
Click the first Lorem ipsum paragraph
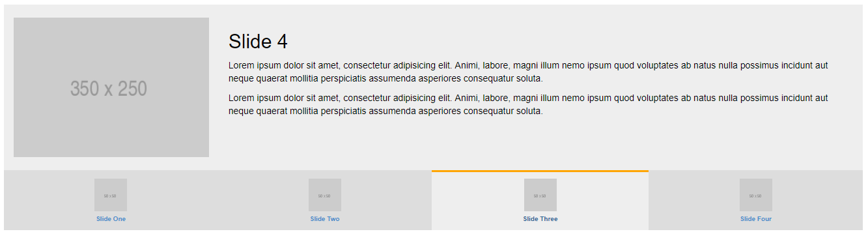coord(528,72)
